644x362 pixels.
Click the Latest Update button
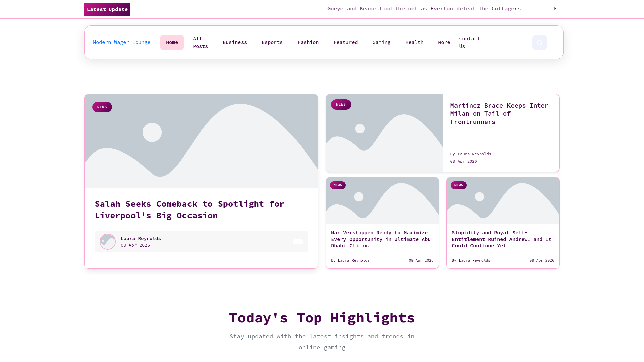click(x=107, y=9)
